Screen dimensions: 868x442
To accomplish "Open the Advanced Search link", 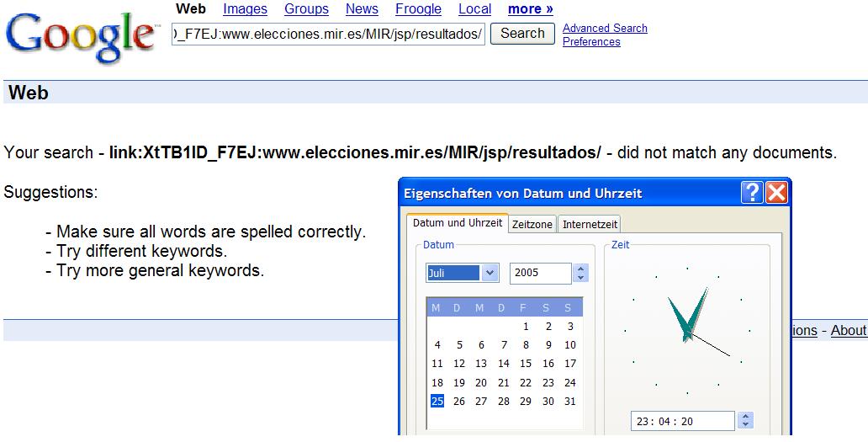I will tap(605, 29).
